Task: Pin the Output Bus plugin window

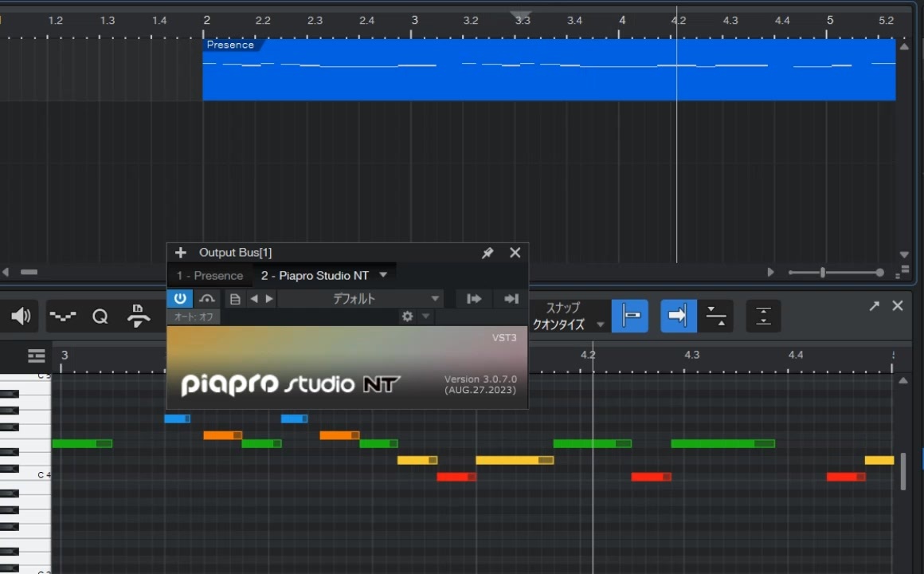Action: pyautogui.click(x=487, y=253)
